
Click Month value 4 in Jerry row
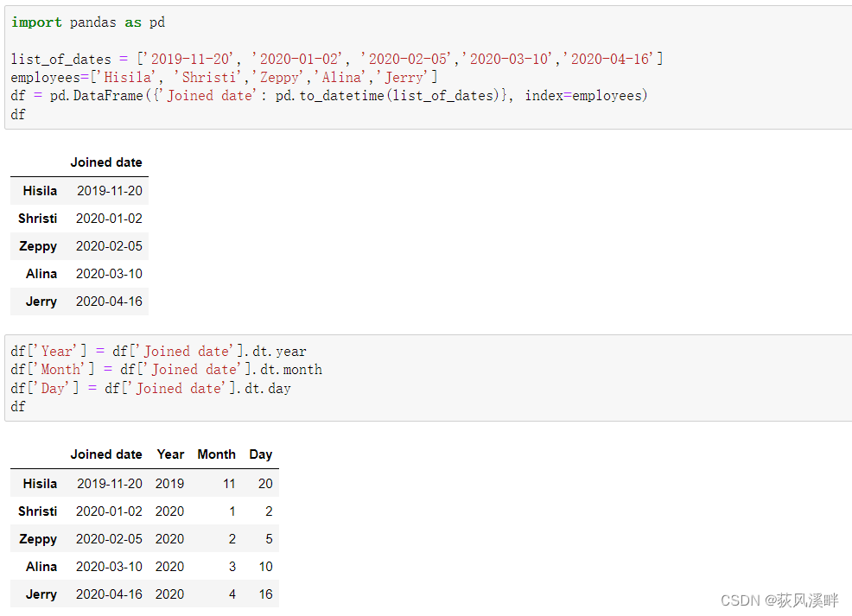pos(232,594)
